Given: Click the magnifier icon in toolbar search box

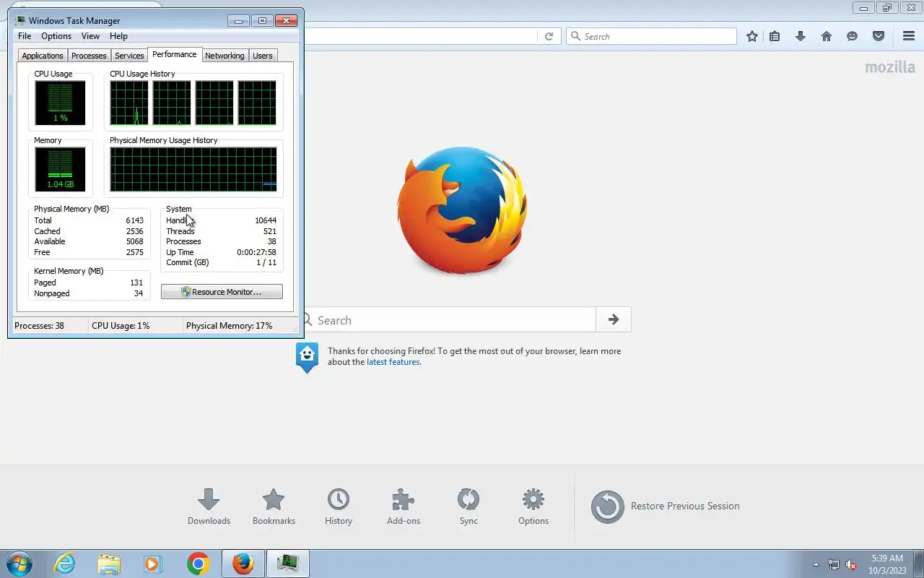Looking at the screenshot, I should [x=576, y=36].
